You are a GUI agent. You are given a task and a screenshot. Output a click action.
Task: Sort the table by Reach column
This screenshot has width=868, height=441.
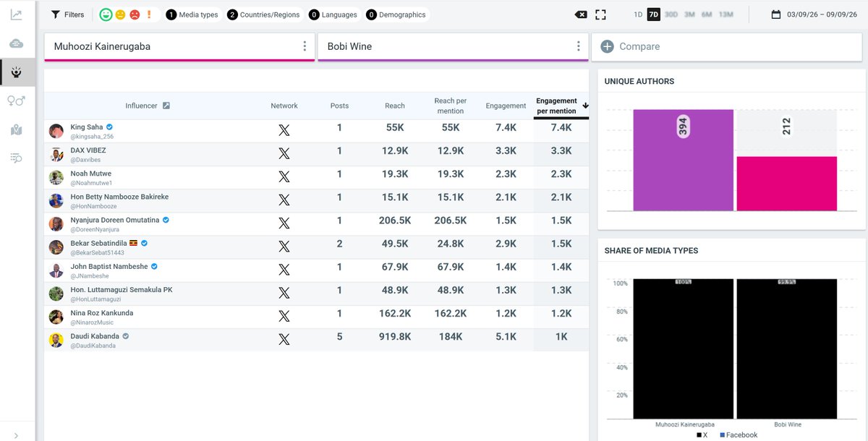[395, 106]
